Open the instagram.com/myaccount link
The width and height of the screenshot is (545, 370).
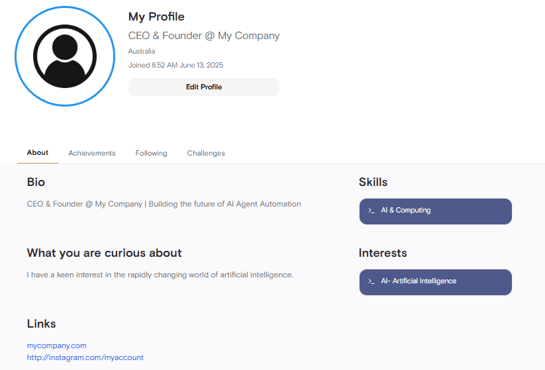[85, 357]
